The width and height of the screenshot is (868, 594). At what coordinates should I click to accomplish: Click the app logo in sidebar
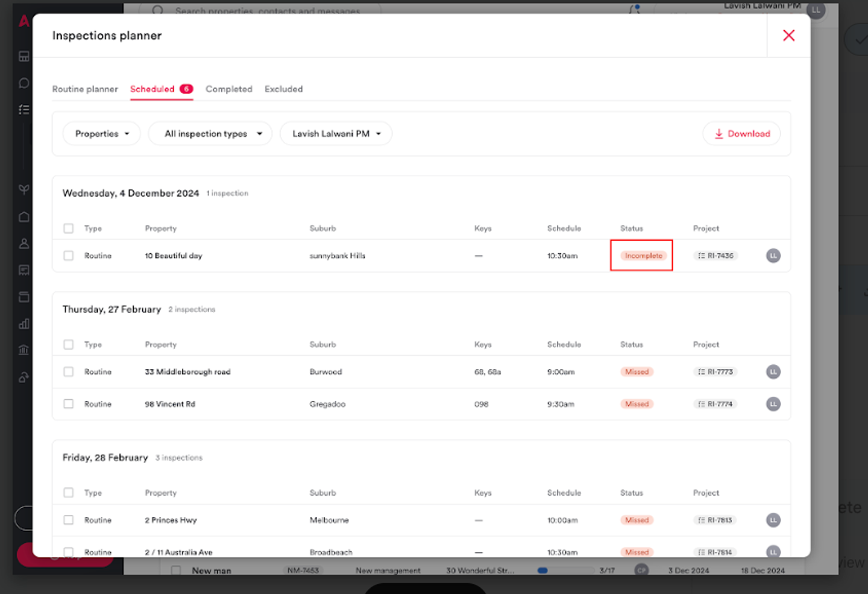(x=24, y=21)
